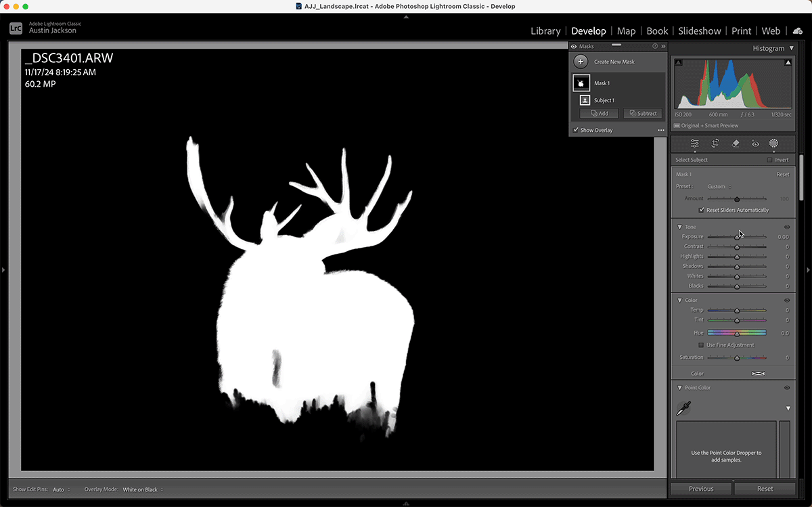812x507 pixels.
Task: Open Overlay Mode White on Black dropdown
Action: (x=143, y=489)
